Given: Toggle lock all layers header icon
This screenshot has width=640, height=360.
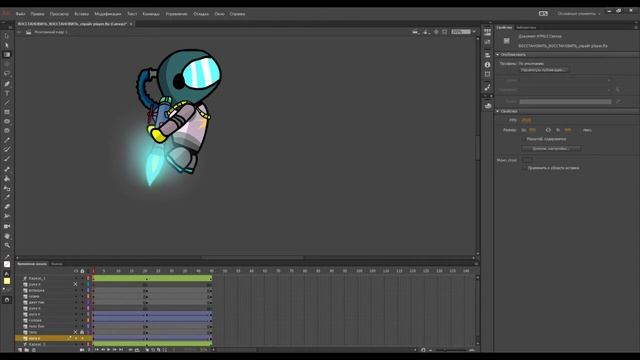Looking at the screenshot, I should click(82, 271).
